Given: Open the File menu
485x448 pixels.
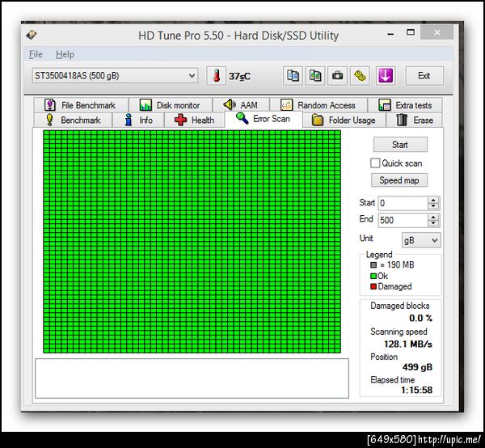Looking at the screenshot, I should pos(36,54).
